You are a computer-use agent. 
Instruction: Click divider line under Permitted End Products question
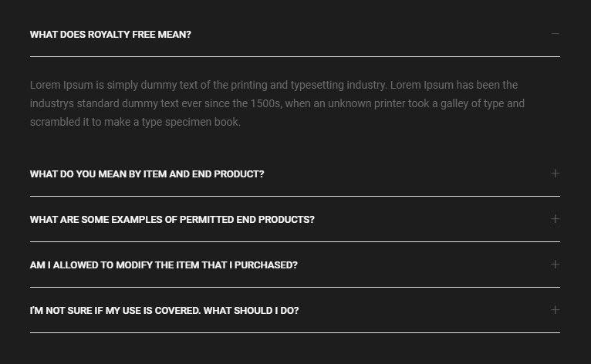click(x=295, y=241)
